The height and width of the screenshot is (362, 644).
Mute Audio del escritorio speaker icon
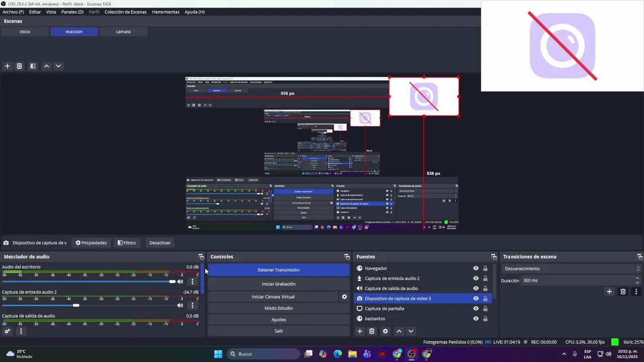point(180,282)
